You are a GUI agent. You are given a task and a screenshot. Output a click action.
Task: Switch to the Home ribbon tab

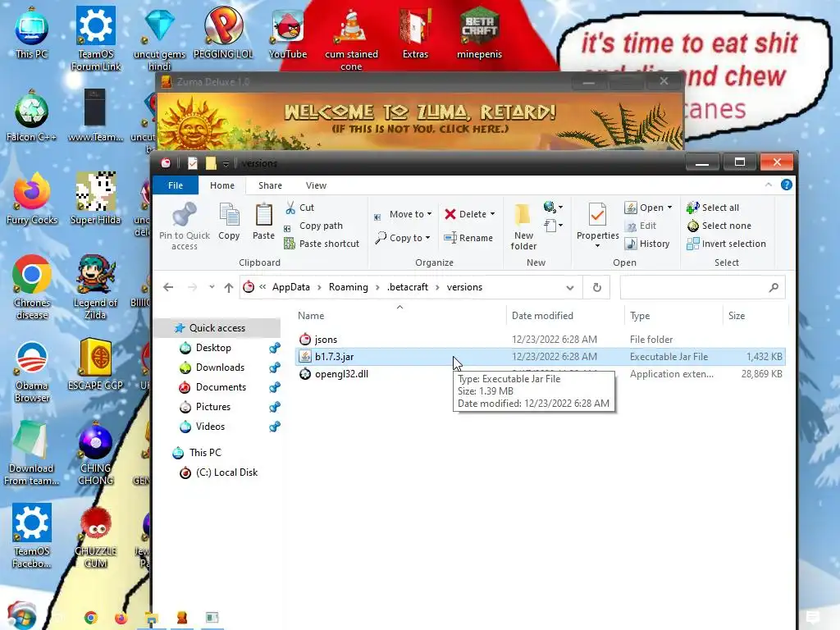221,185
